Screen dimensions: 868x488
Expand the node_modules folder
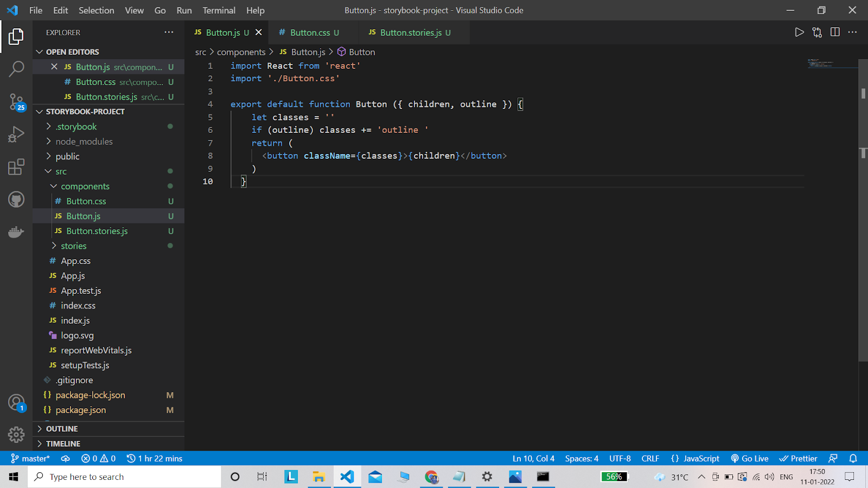tap(84, 142)
